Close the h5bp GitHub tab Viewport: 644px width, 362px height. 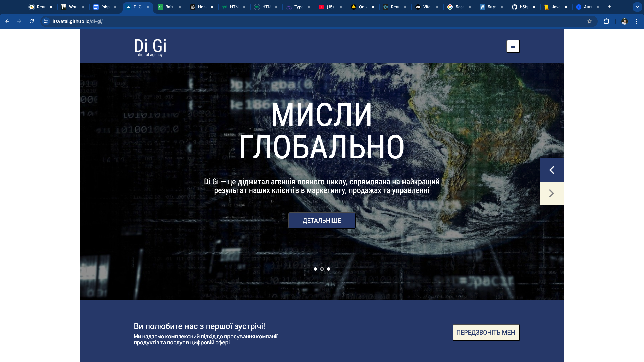tap(534, 7)
